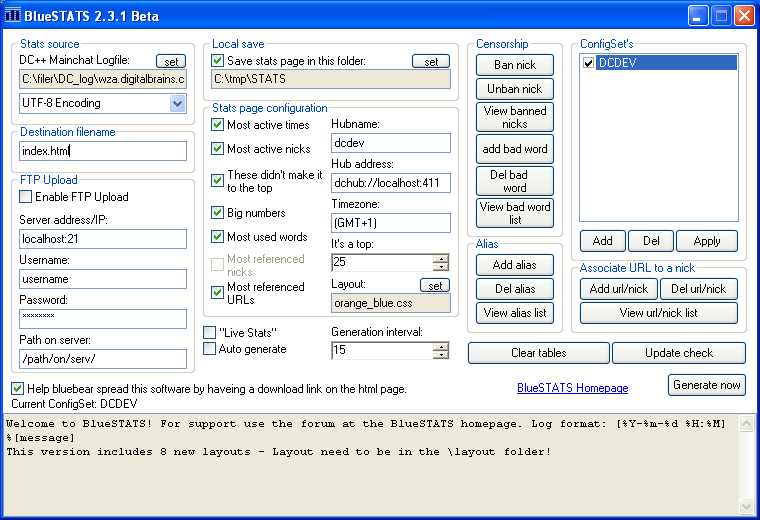The width and height of the screenshot is (760, 520).
Task: Click the Path on server field
Action: [103, 359]
